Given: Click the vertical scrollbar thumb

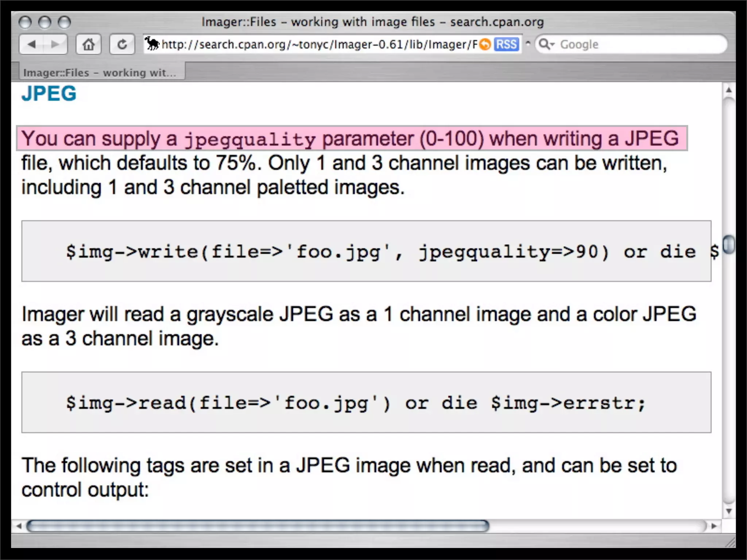Looking at the screenshot, I should [729, 244].
